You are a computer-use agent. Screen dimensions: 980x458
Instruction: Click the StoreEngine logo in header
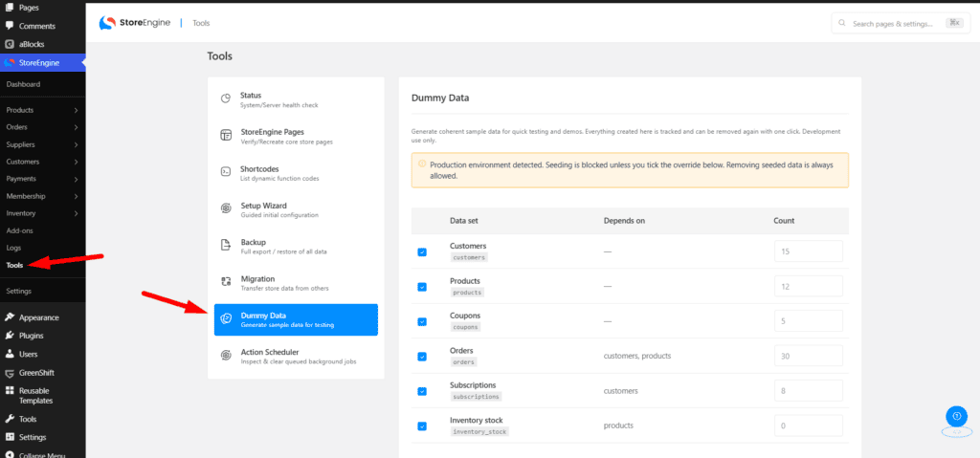[x=134, y=23]
